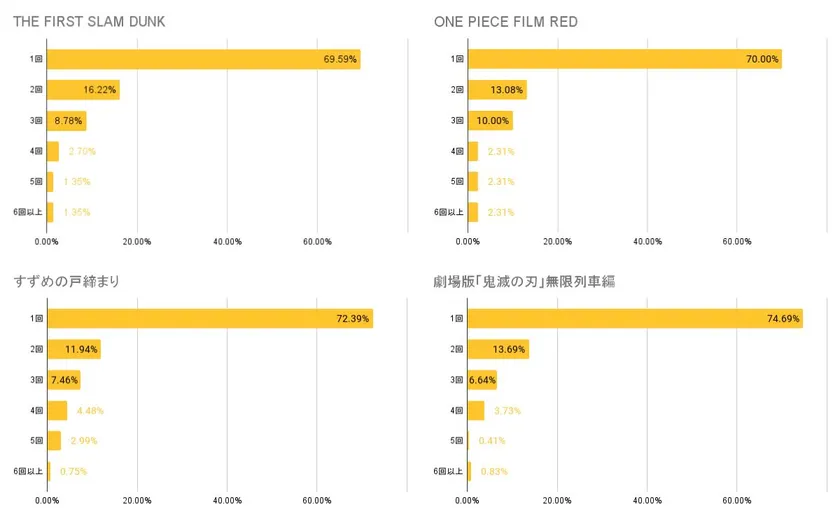
Task: Click the 13.69% bar in 鬼滅の刃 chart
Action: 499,349
